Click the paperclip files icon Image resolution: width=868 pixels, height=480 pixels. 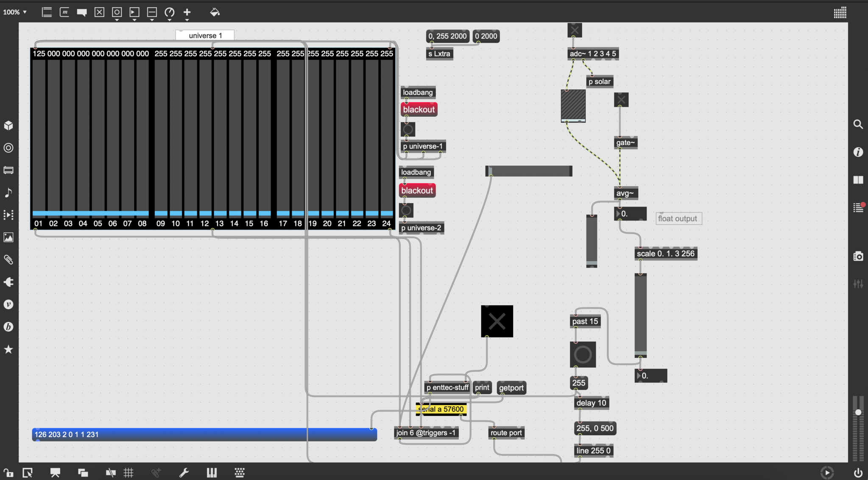click(8, 260)
